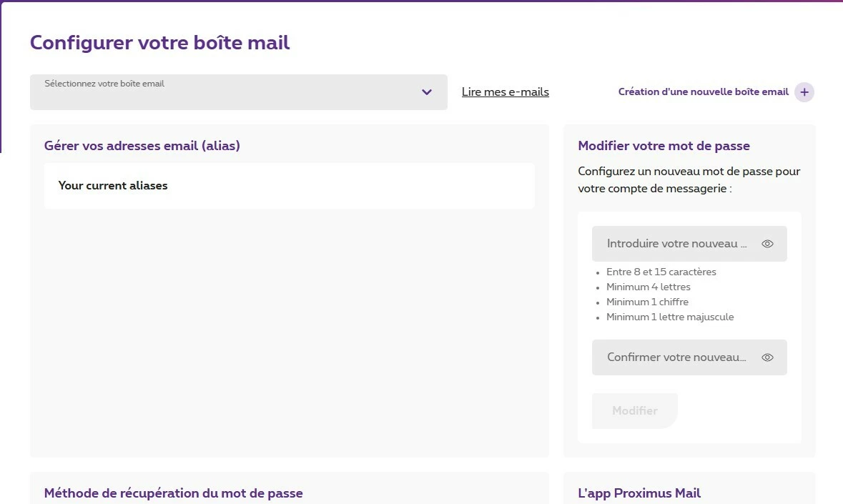This screenshot has width=843, height=504.
Task: Click the "Configurer votre boîte mail" page title
Action: (x=160, y=42)
